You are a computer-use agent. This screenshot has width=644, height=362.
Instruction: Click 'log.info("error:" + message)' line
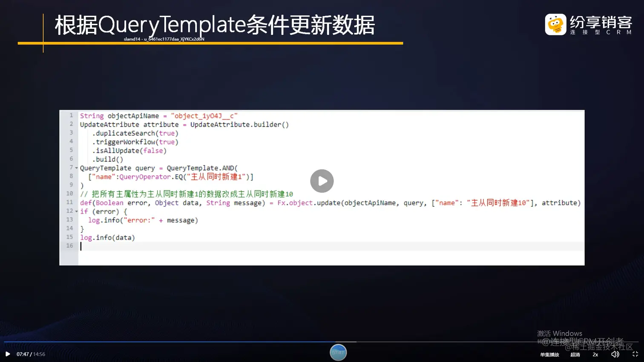(x=143, y=220)
